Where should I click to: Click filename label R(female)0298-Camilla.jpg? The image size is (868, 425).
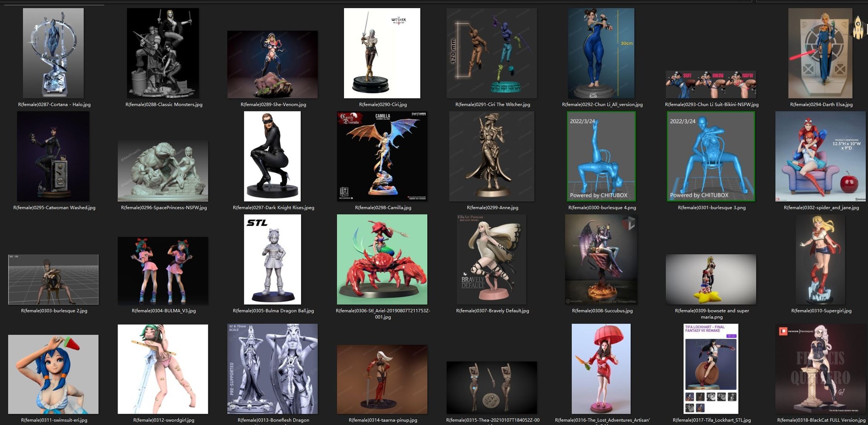click(383, 208)
